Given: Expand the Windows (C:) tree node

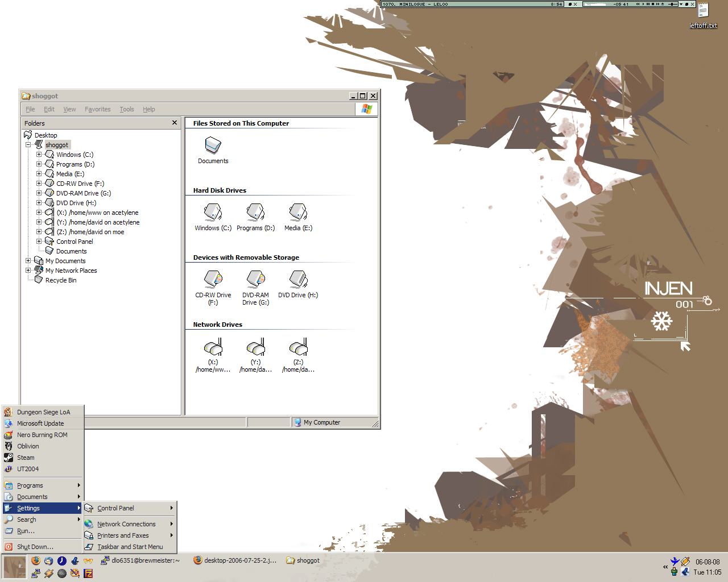Looking at the screenshot, I should click(x=39, y=155).
